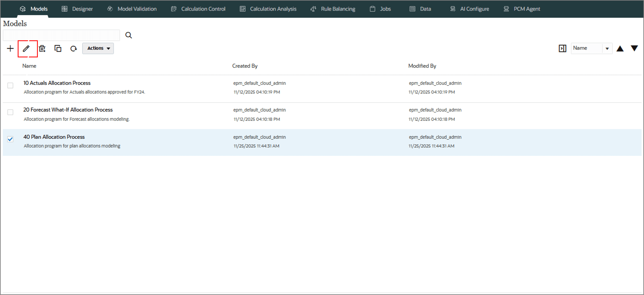Sort ascending with up triangle
644x295 pixels.
[x=620, y=48]
